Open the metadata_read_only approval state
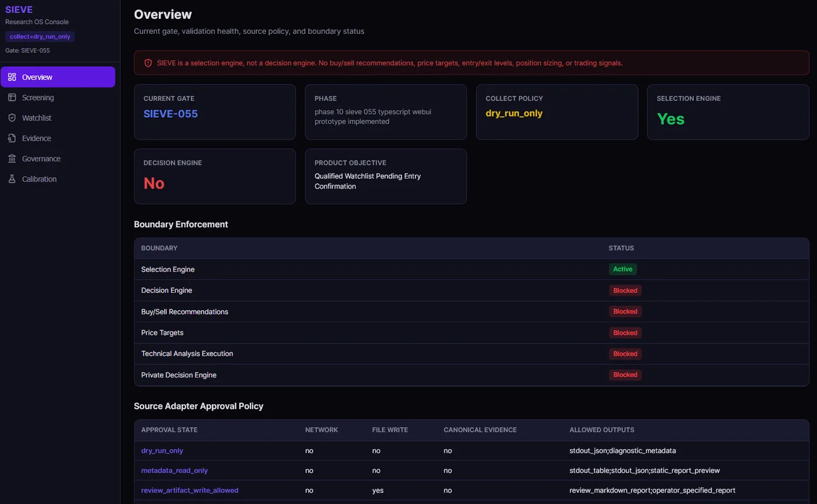The height and width of the screenshot is (504, 817). [174, 471]
